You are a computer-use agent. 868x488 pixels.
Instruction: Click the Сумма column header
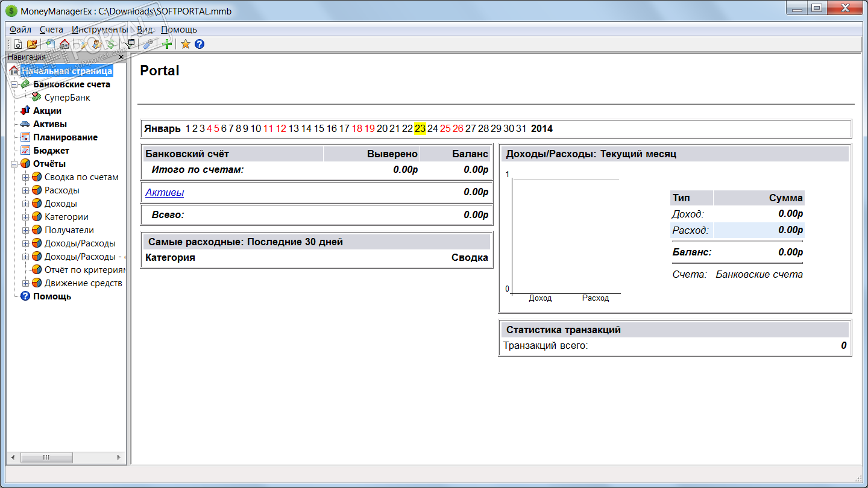pos(786,198)
